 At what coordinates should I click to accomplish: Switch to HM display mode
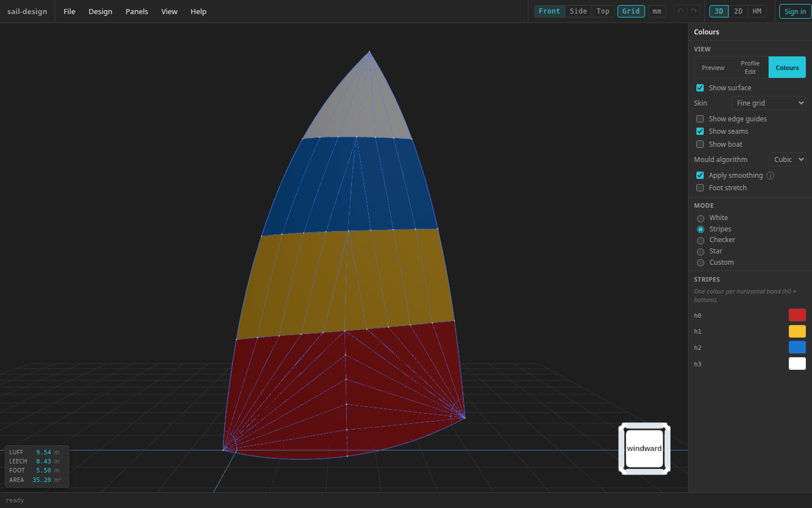(x=757, y=11)
